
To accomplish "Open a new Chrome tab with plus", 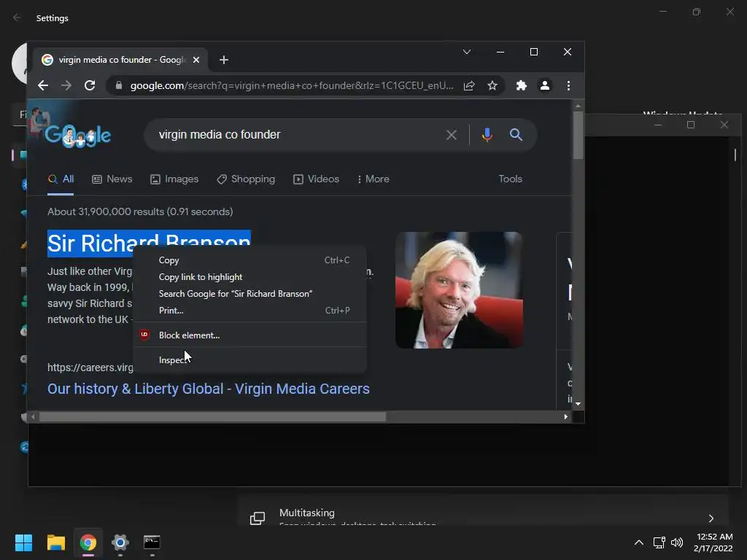I will (224, 60).
